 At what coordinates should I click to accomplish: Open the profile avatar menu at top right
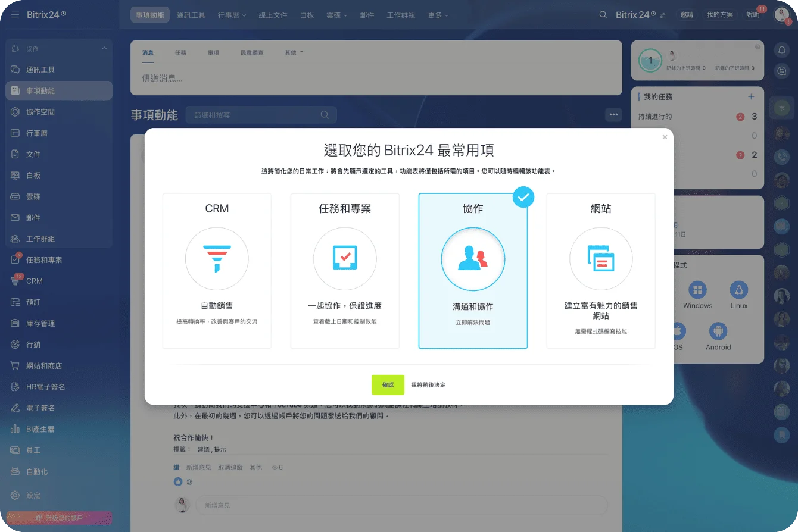[782, 15]
